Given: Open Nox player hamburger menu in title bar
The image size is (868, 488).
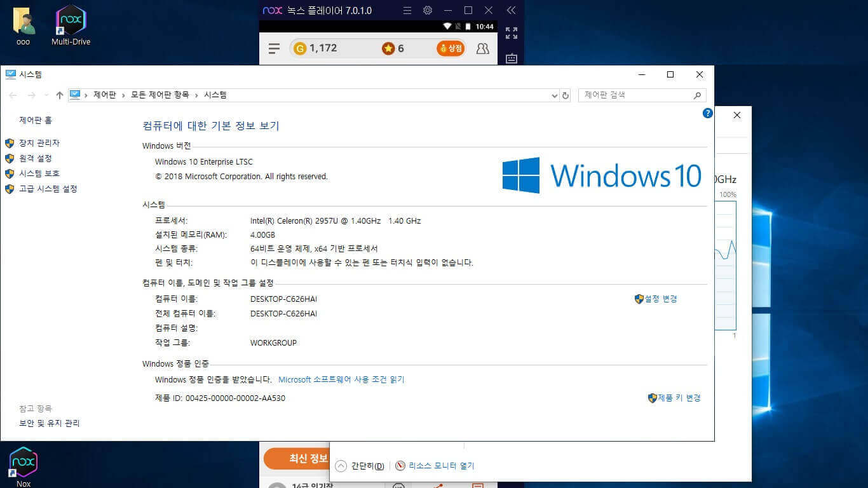Looking at the screenshot, I should click(407, 10).
